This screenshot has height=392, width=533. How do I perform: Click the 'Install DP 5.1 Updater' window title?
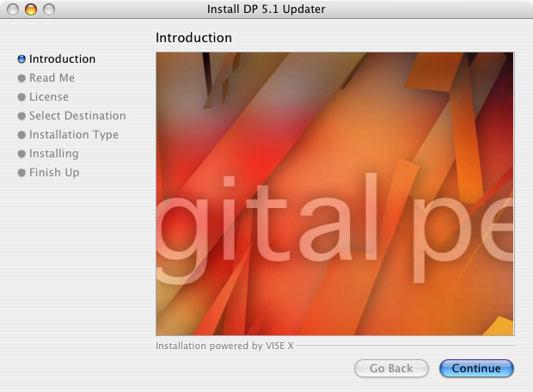(x=266, y=9)
